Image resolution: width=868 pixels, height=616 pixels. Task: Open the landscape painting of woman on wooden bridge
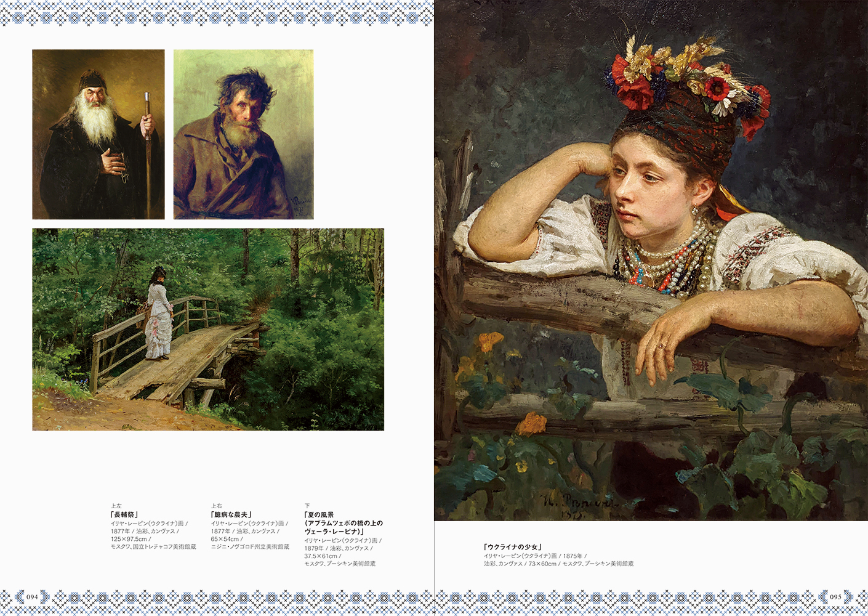click(x=208, y=330)
